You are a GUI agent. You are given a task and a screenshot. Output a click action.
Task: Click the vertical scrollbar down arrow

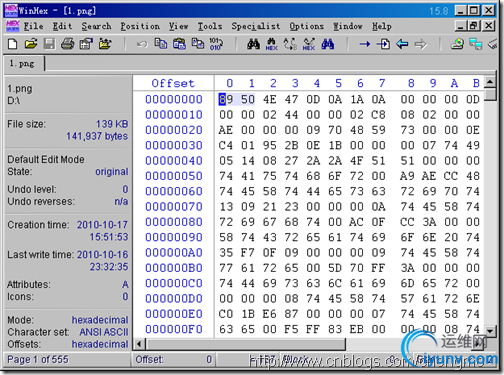(490, 331)
